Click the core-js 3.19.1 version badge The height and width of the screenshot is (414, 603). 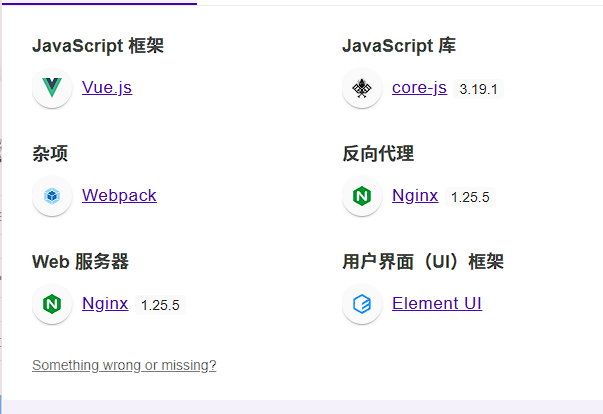(x=479, y=89)
